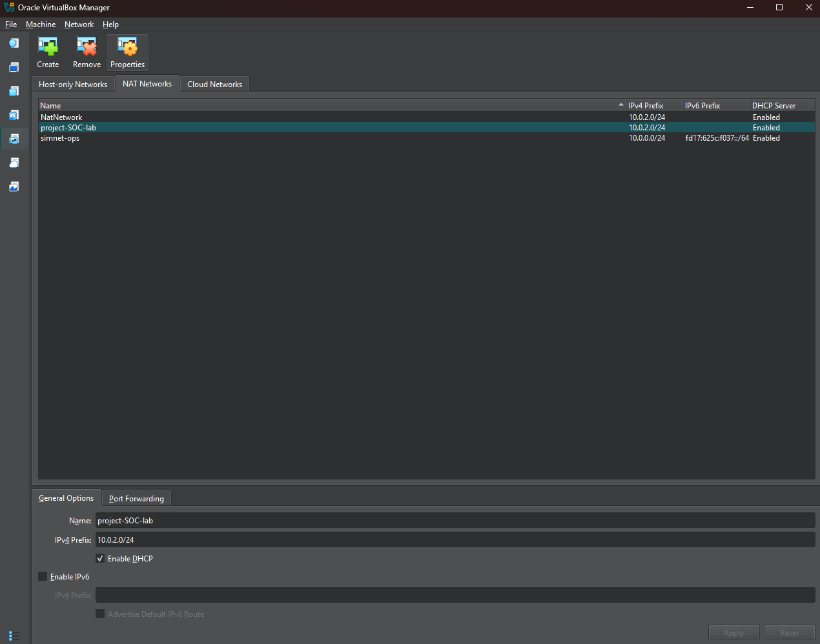Apply the network configuration changes
820x644 pixels.
click(x=733, y=632)
